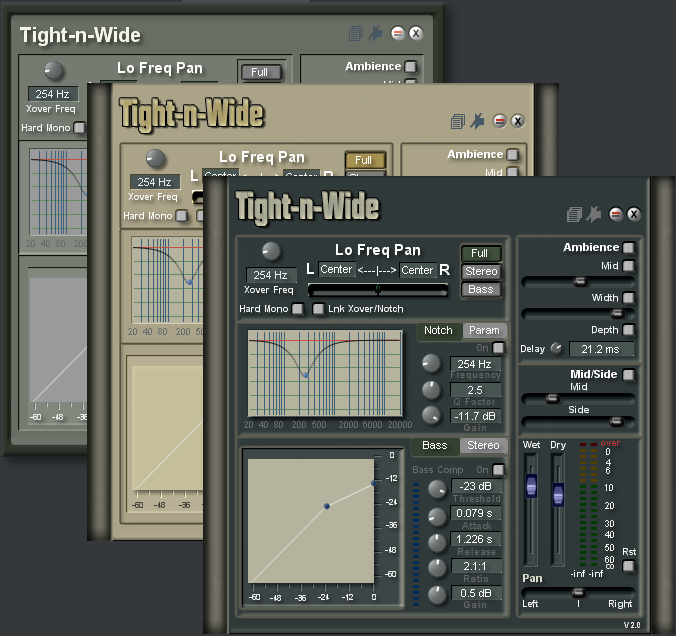Click the Full button in beige middle window
Viewport: 676px width, 636px height.
tap(365, 160)
